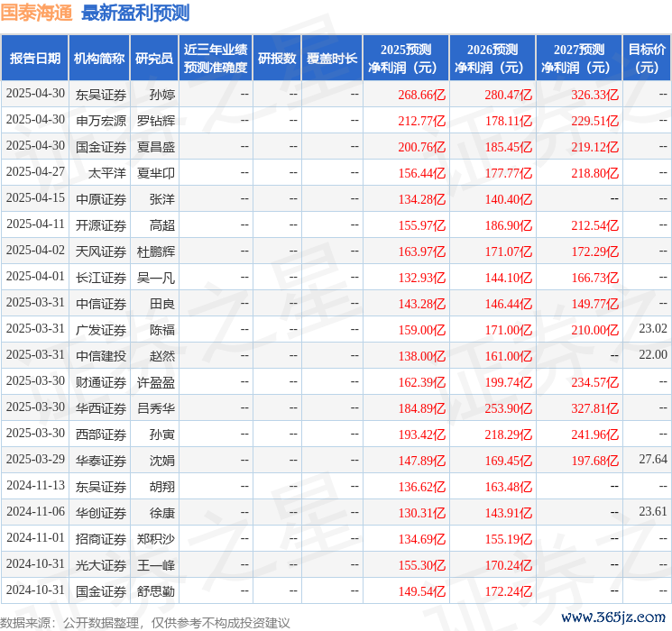This screenshot has height=631, width=672.
Task: Select analyst name 舒思勤
Action: 155,591
